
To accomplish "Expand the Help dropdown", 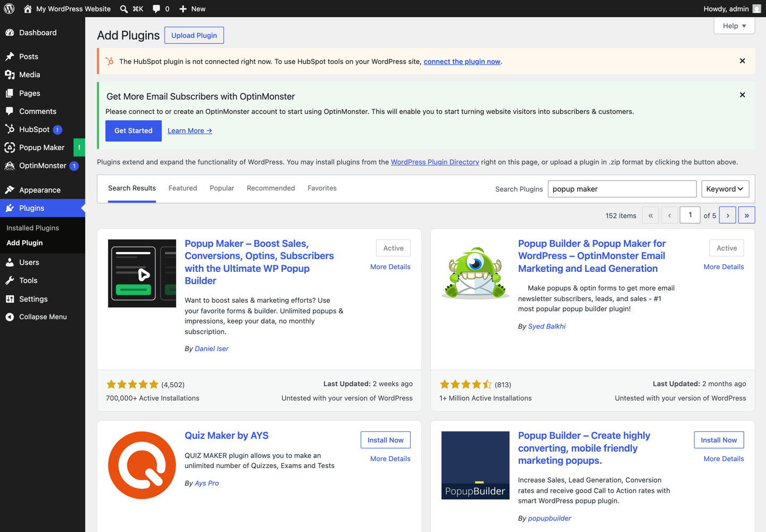I will tap(734, 26).
